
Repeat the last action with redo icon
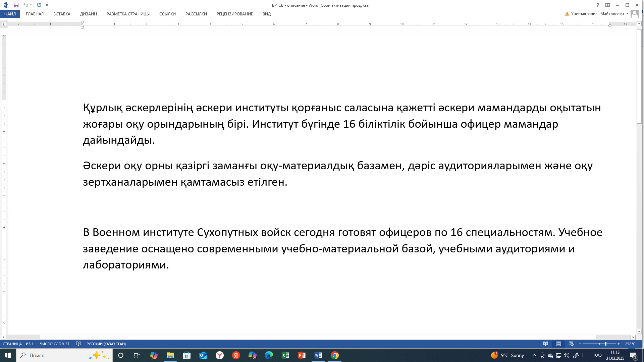[39, 5]
